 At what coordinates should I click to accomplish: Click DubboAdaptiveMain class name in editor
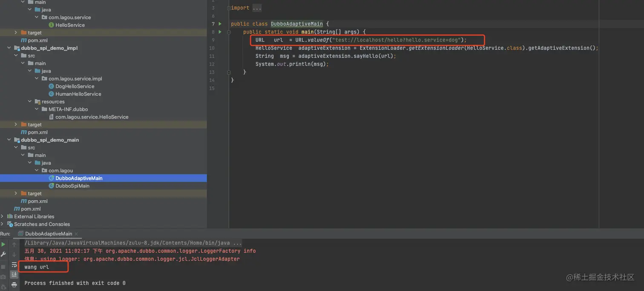click(x=297, y=24)
